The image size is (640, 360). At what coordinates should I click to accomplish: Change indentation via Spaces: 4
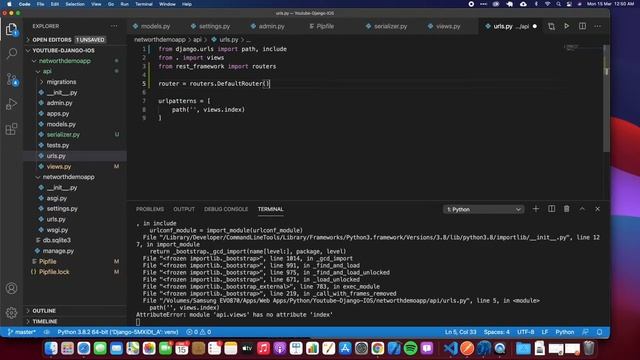[496, 332]
